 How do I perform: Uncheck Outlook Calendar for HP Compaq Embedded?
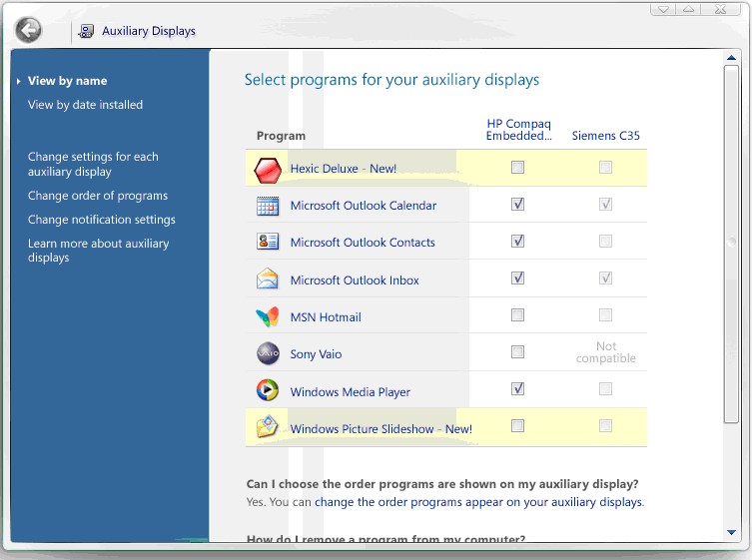(517, 205)
